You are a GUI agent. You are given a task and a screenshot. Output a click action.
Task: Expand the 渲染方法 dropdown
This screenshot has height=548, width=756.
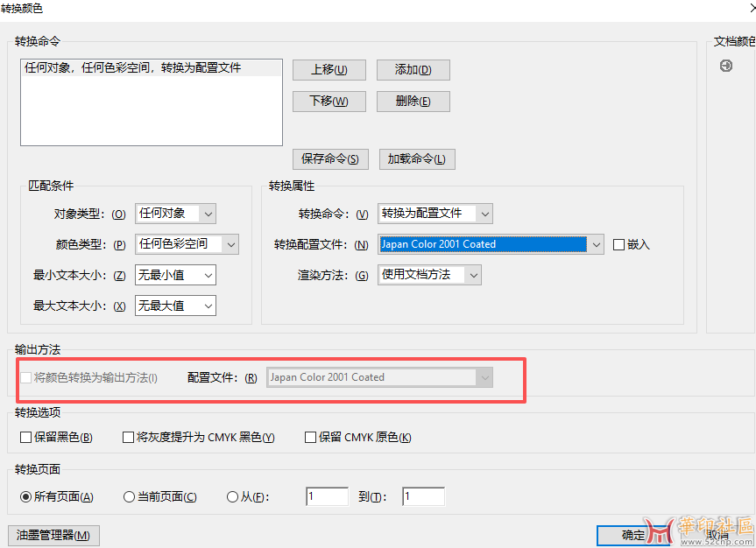(429, 275)
